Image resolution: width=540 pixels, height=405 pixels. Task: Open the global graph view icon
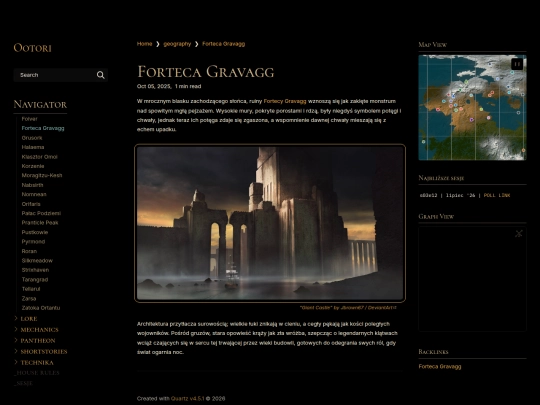(x=519, y=233)
